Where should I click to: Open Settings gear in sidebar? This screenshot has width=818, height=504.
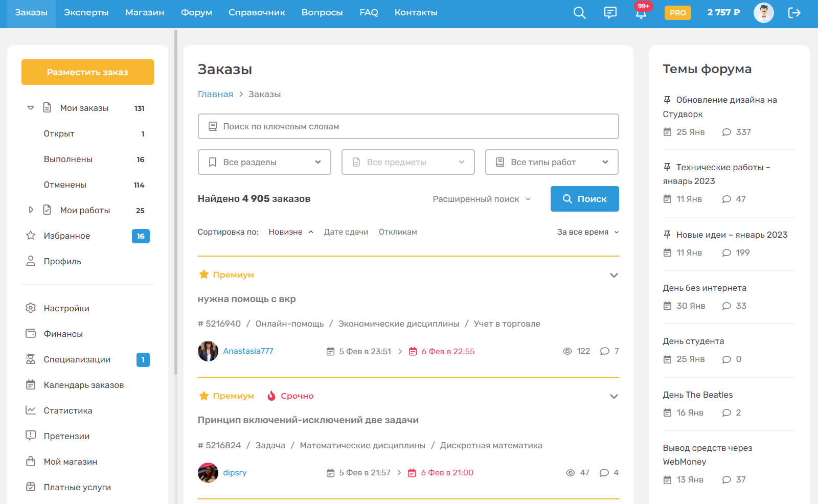[x=31, y=308]
